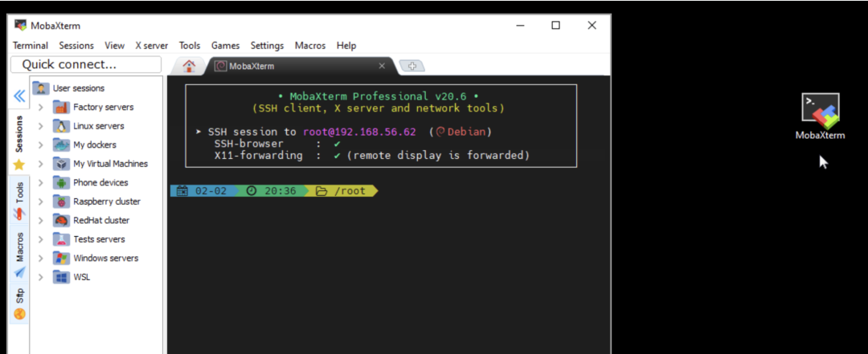Click the Tools sidebar knife icon
Image resolution: width=868 pixels, height=354 pixels.
pos(19,214)
